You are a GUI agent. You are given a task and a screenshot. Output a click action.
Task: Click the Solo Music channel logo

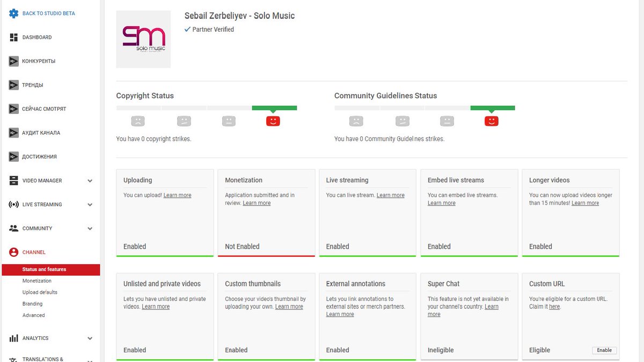point(143,40)
